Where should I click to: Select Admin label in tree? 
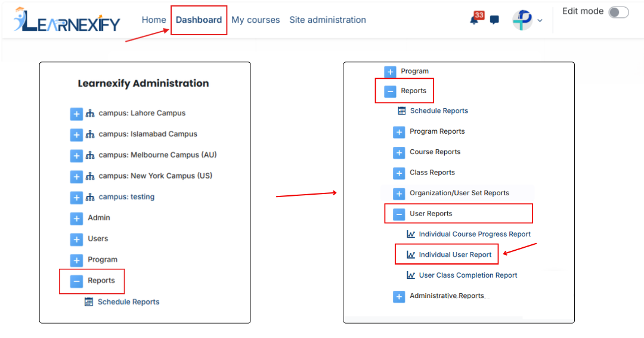point(99,217)
